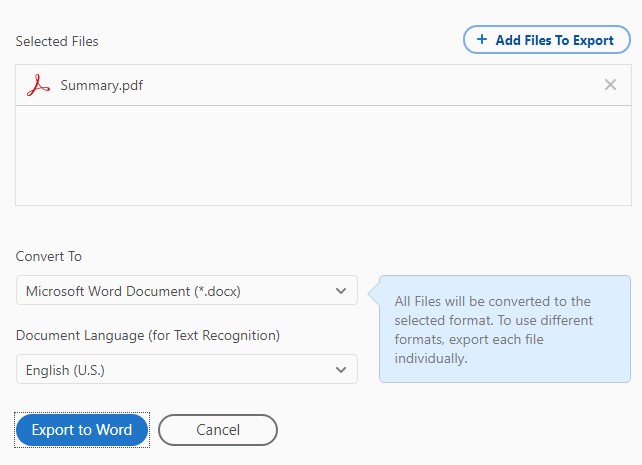The width and height of the screenshot is (642, 465).
Task: Click the Microsoft Word Document (*.docx) text
Action: tap(133, 291)
